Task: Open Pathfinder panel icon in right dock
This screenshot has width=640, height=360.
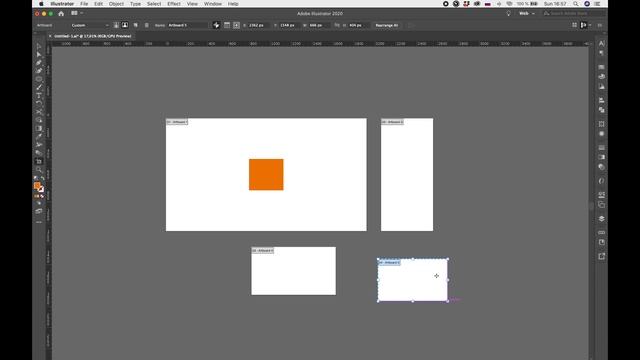Action: point(602,110)
